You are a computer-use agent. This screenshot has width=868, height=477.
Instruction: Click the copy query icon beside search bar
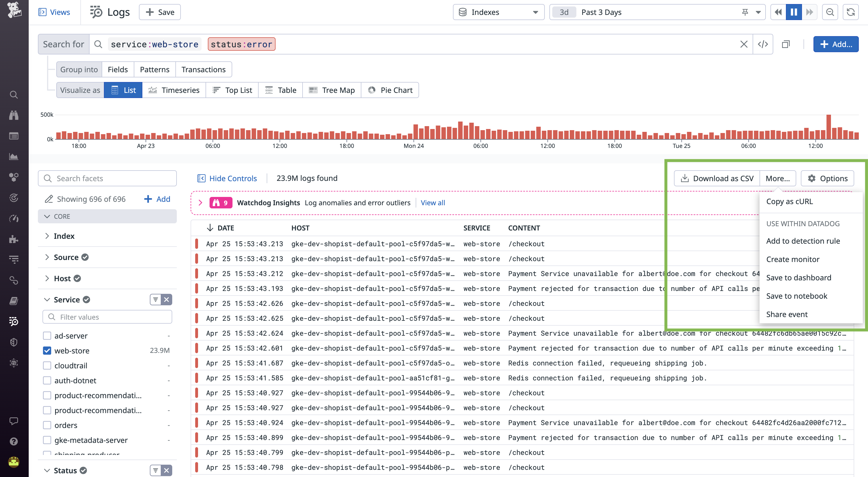tap(786, 44)
